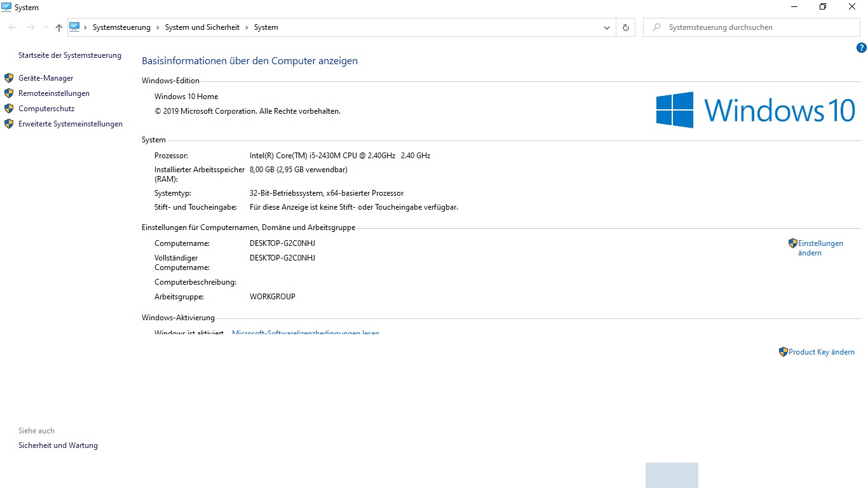This screenshot has height=488, width=868.
Task: Minimize the System window
Action: click(794, 7)
